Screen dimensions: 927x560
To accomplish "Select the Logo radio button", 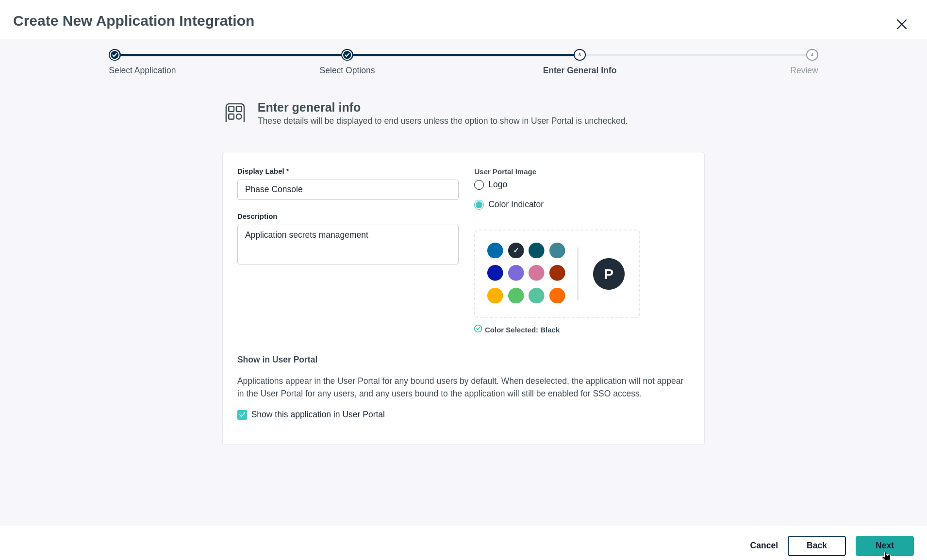I will (479, 185).
